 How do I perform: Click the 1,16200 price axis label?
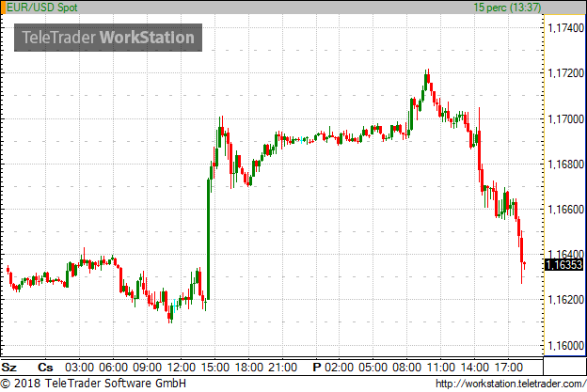pos(565,300)
